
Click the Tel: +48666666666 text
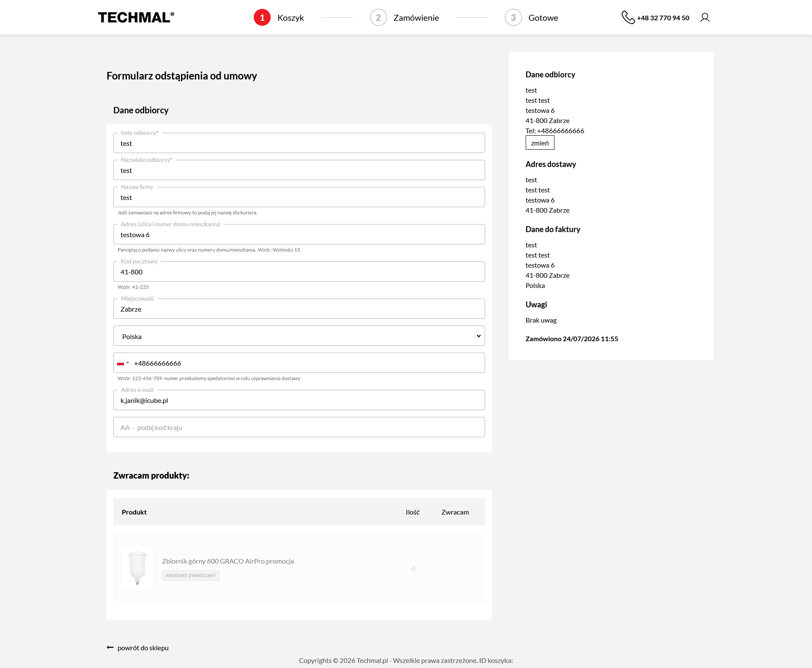point(555,131)
